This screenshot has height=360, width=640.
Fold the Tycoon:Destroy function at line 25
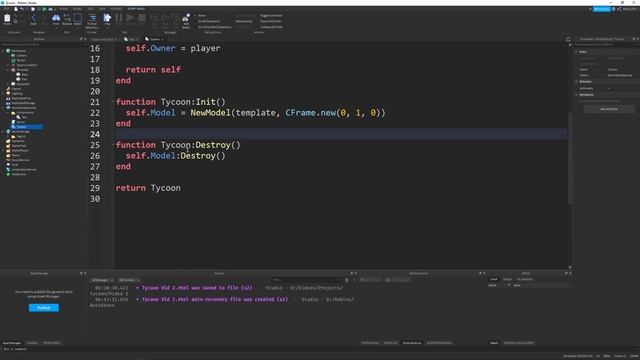[113, 145]
